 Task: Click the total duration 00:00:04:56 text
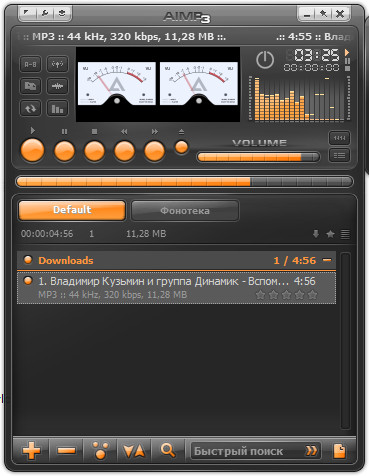click(47, 234)
